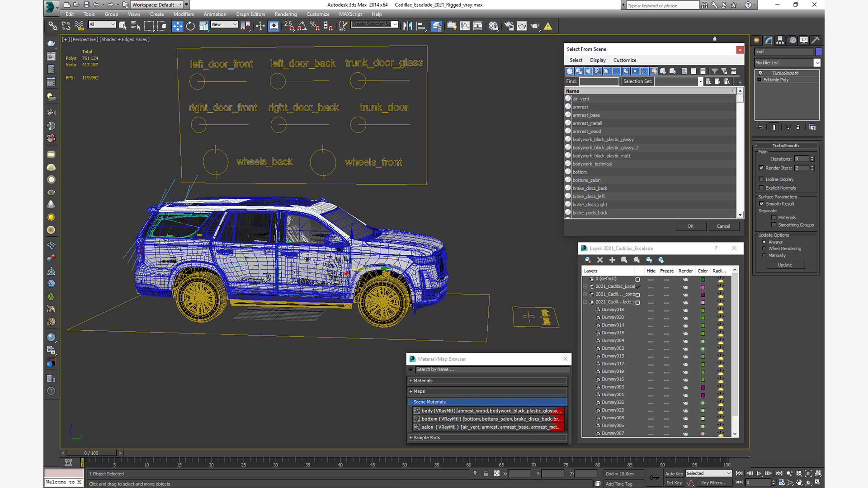Select When Rendering update radio button
Screen dimensions: 868x488
(x=764, y=249)
